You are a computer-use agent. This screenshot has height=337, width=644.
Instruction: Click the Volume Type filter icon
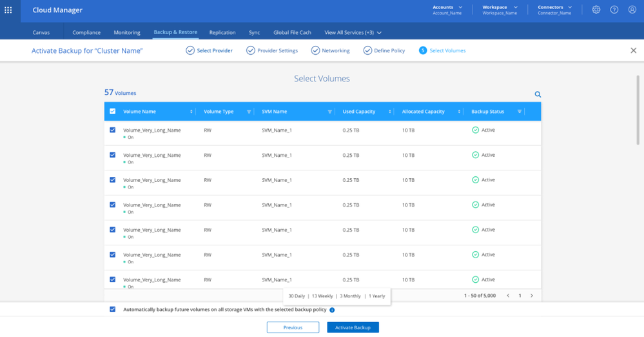[249, 112]
